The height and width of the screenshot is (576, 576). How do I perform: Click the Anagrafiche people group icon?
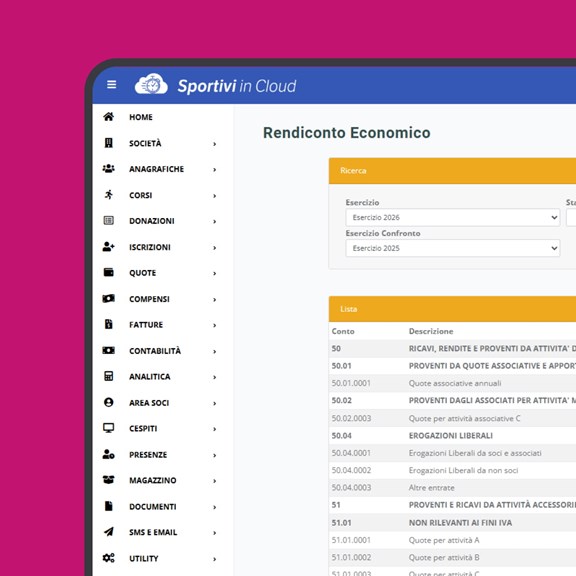[x=108, y=169]
